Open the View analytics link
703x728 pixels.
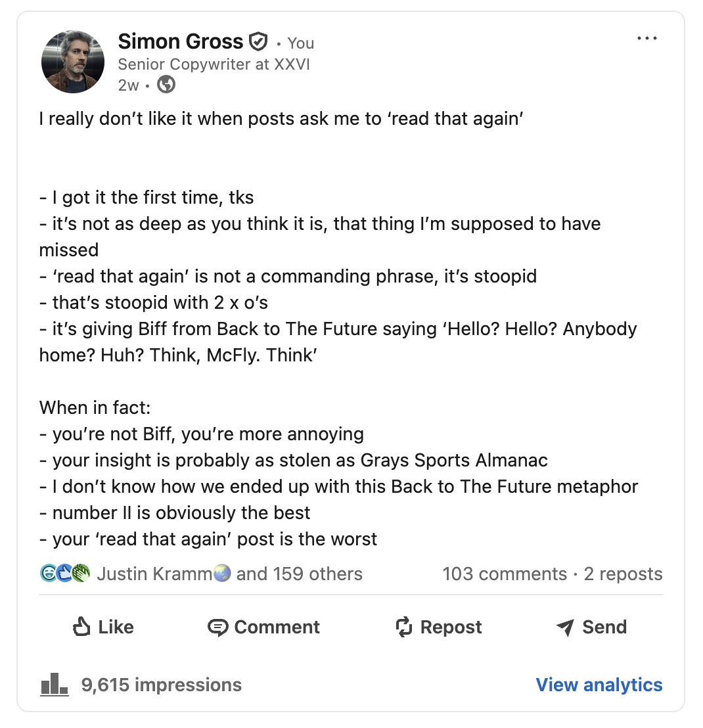(x=599, y=685)
